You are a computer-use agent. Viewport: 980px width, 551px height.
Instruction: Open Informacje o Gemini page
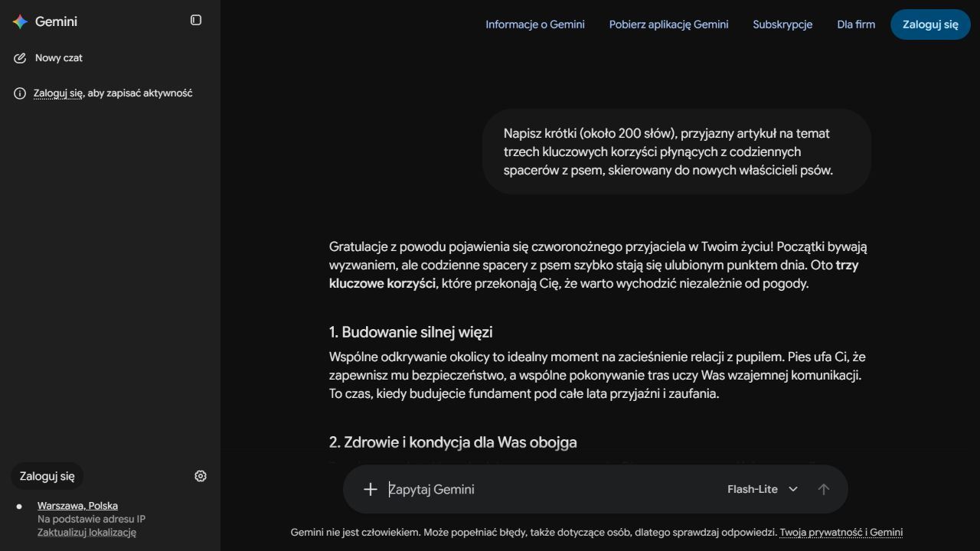[535, 24]
